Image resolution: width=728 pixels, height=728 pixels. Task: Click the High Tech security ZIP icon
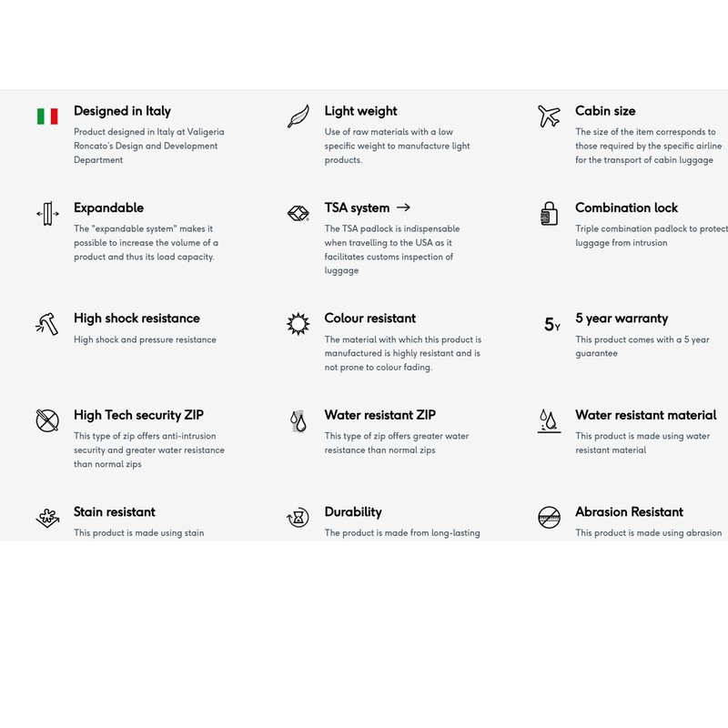click(47, 420)
